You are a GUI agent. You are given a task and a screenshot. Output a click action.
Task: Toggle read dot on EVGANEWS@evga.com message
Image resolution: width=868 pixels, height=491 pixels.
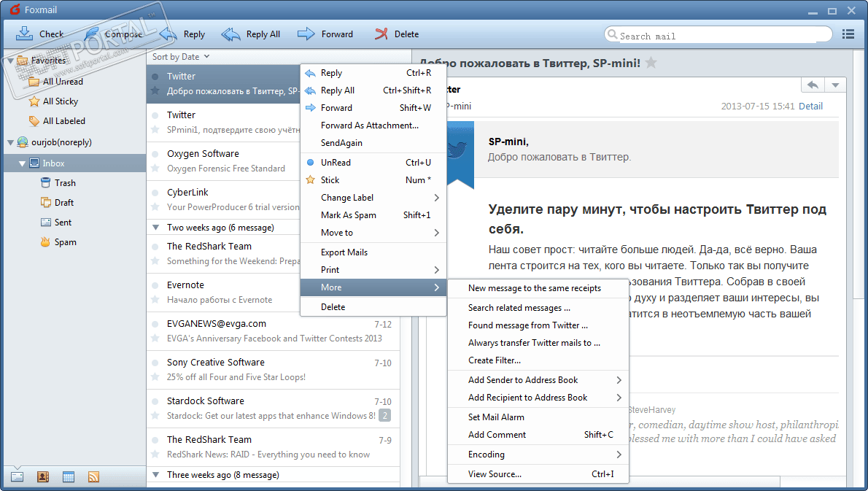[155, 324]
